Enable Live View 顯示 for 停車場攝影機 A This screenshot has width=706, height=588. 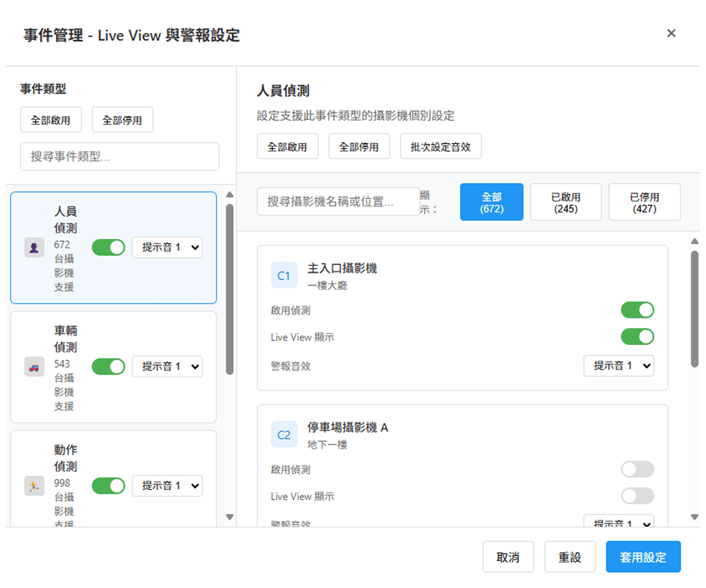(x=637, y=496)
